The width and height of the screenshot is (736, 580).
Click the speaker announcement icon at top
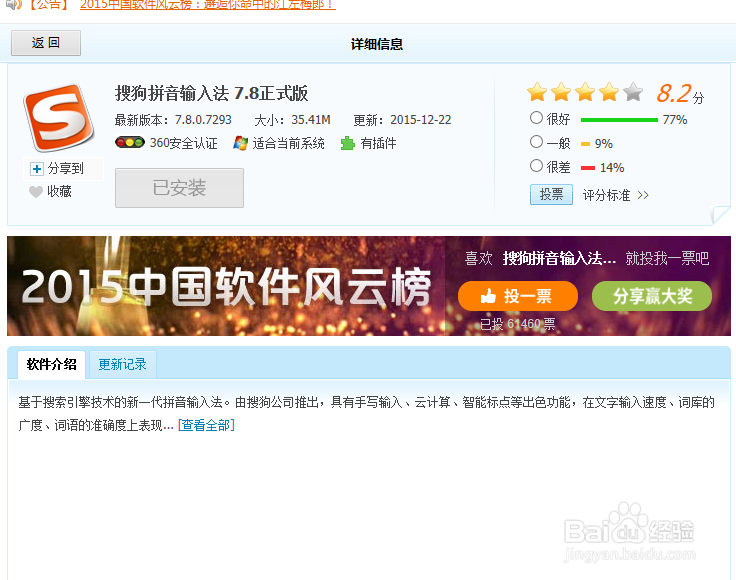(x=14, y=5)
